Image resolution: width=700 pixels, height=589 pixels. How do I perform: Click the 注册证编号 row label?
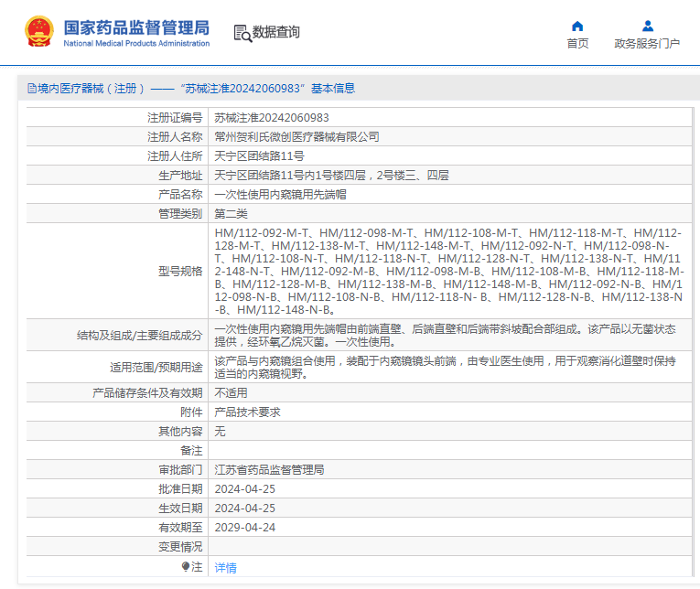pos(175,118)
